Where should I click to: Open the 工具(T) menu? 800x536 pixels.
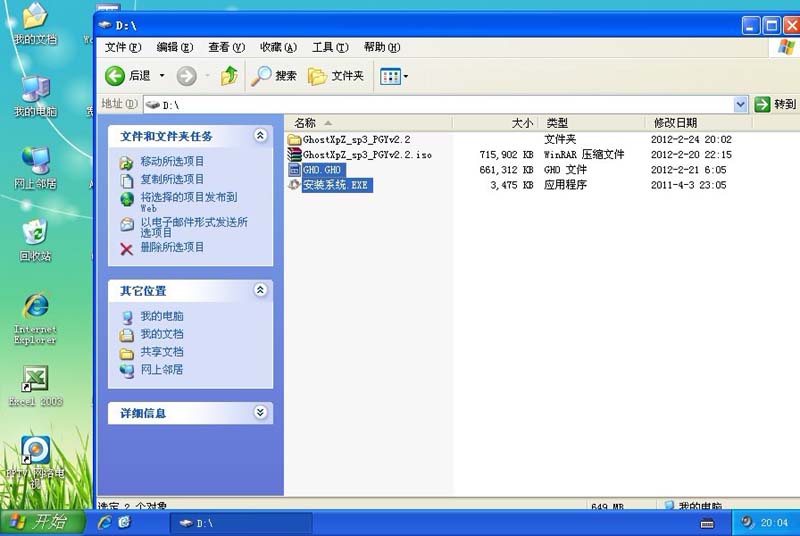click(x=330, y=47)
